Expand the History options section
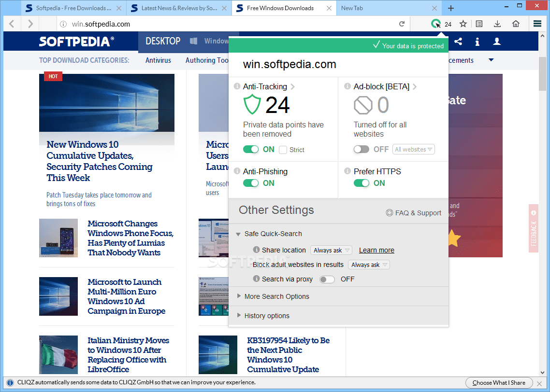This screenshot has height=392, width=550. 267,316
